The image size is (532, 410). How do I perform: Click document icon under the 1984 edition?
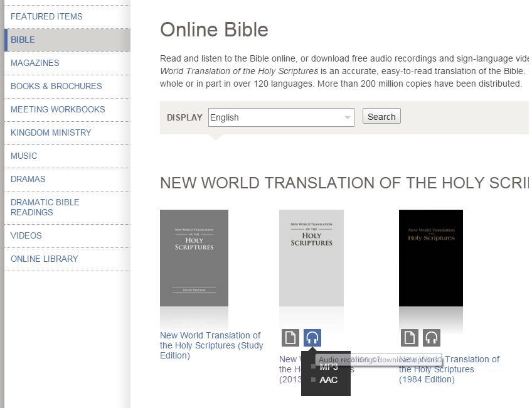click(409, 338)
